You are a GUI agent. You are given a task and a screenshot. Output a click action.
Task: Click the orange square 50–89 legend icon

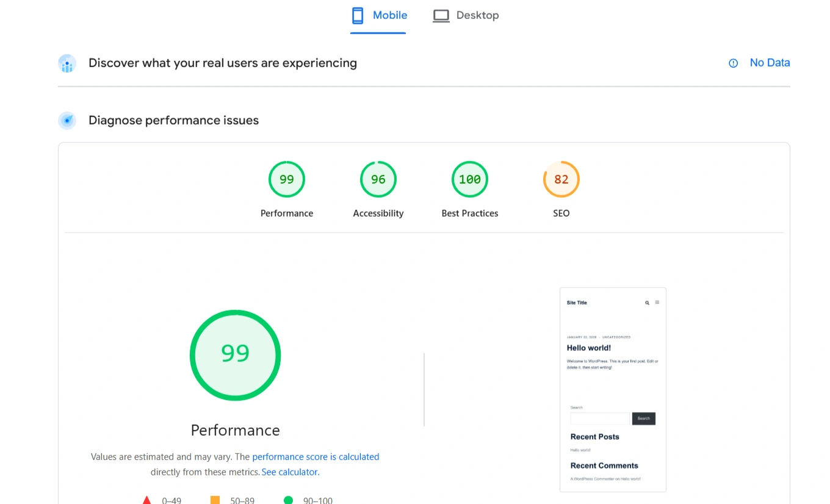point(215,500)
